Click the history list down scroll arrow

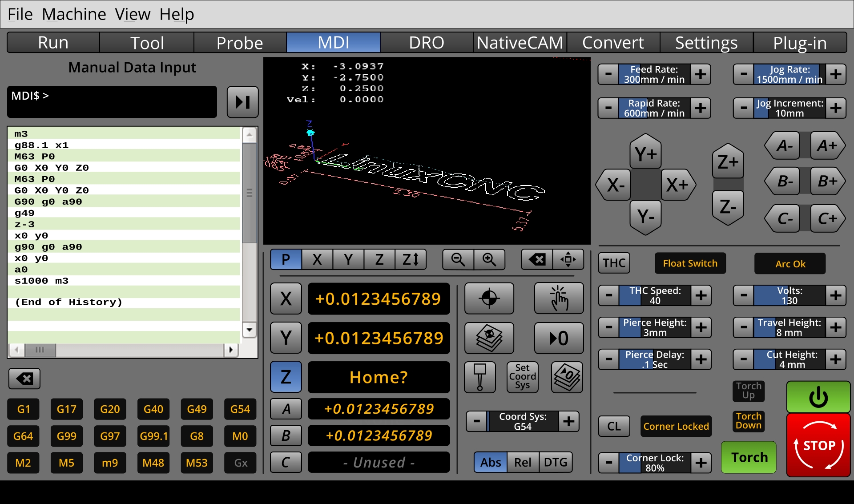click(x=250, y=330)
